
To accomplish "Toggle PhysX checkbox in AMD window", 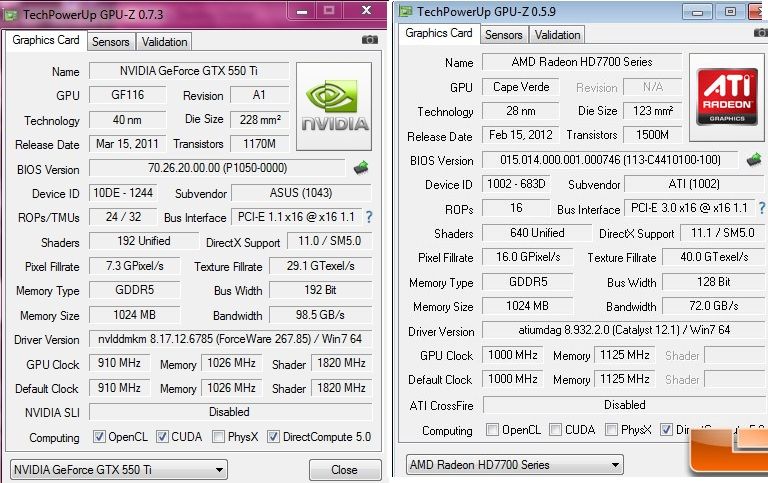I will point(611,430).
